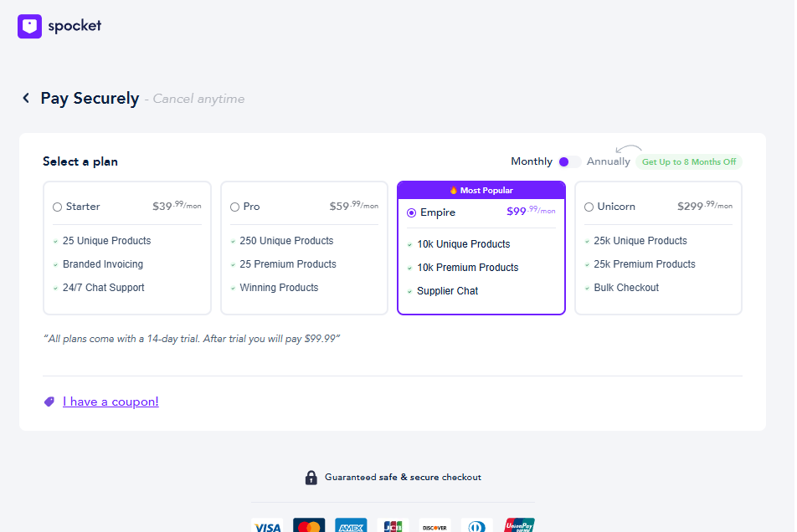
Task: Click the 'Annually' billing label
Action: point(609,161)
